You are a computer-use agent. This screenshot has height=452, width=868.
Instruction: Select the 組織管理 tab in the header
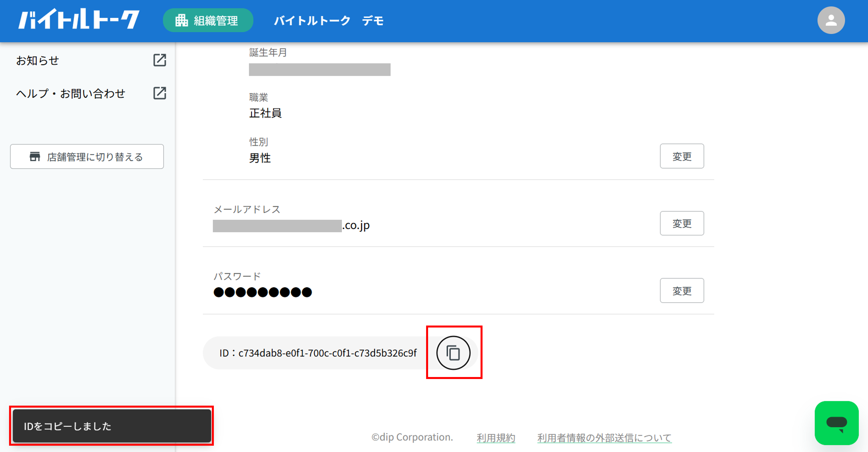[x=208, y=20]
